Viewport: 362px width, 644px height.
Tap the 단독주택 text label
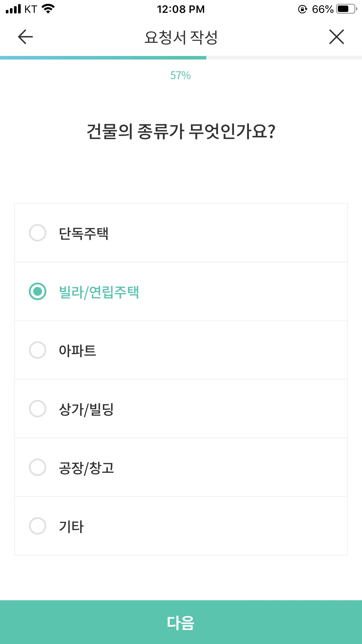click(84, 233)
